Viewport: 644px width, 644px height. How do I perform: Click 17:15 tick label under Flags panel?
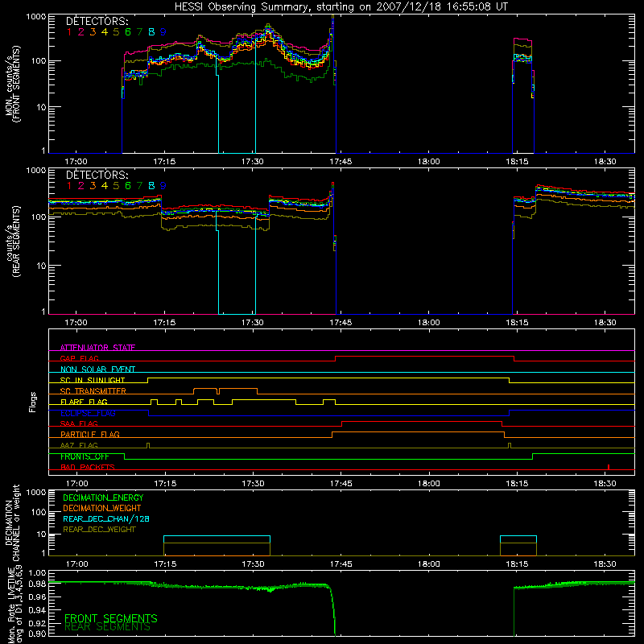tap(165, 484)
